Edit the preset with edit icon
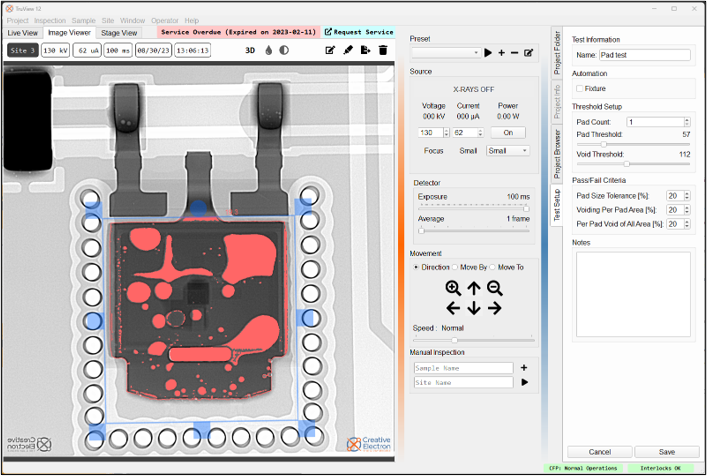 [x=528, y=53]
